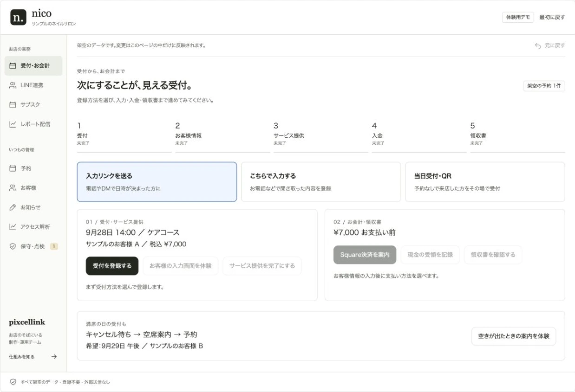Click 希望:9月29日 午後 text

[113, 346]
